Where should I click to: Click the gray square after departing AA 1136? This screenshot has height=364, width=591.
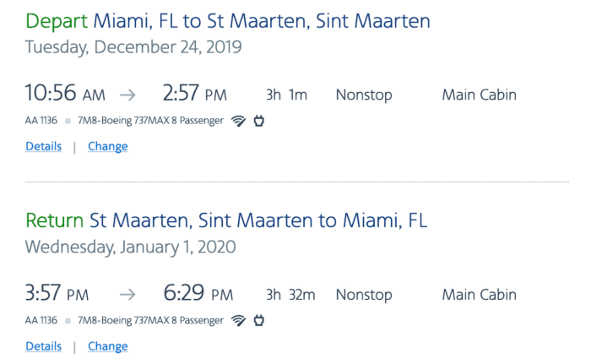point(68,121)
